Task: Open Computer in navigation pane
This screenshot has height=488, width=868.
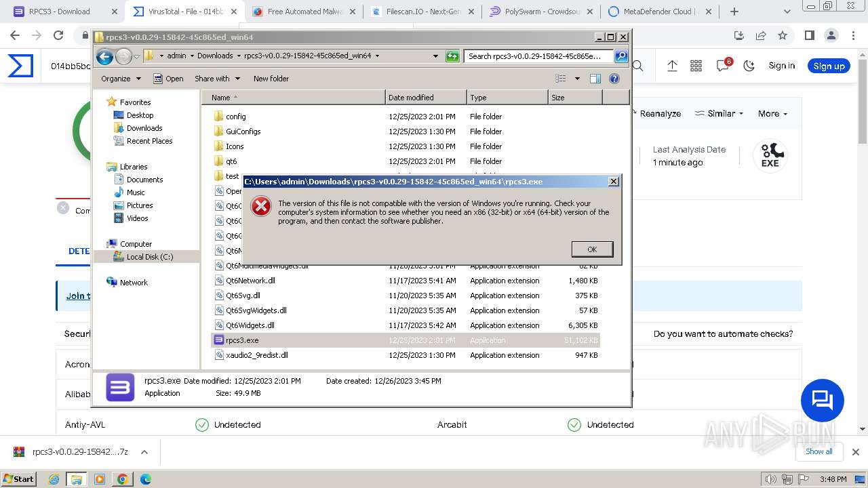Action: pyautogui.click(x=136, y=244)
